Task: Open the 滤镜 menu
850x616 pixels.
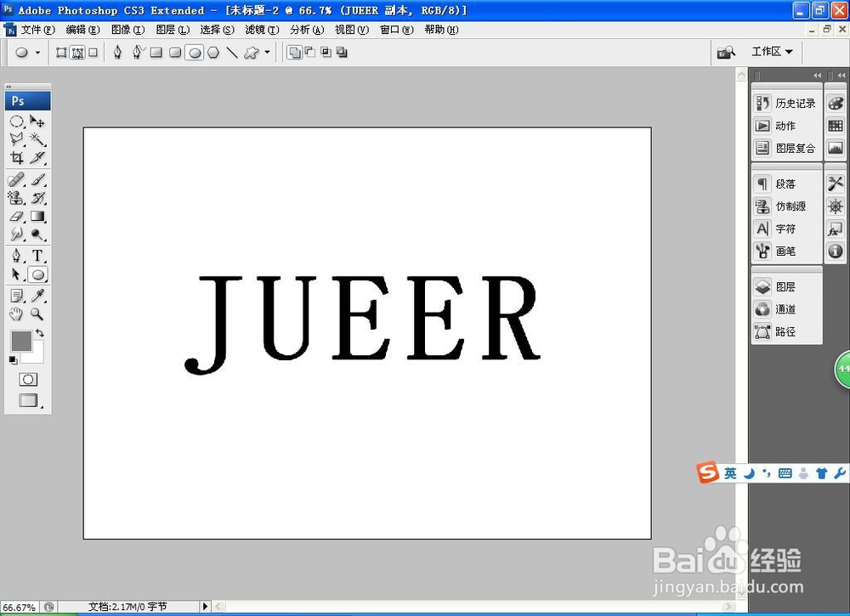Action: coord(262,30)
